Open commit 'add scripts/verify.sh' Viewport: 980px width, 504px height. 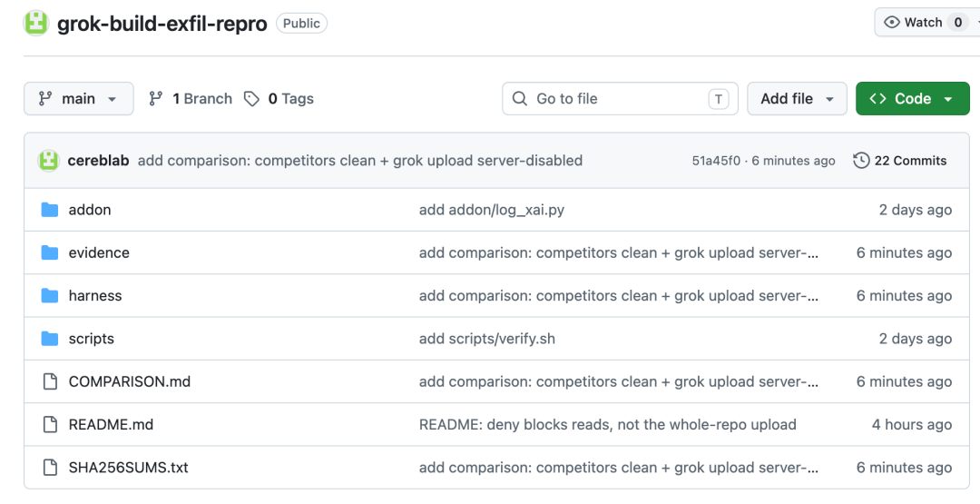coord(487,339)
